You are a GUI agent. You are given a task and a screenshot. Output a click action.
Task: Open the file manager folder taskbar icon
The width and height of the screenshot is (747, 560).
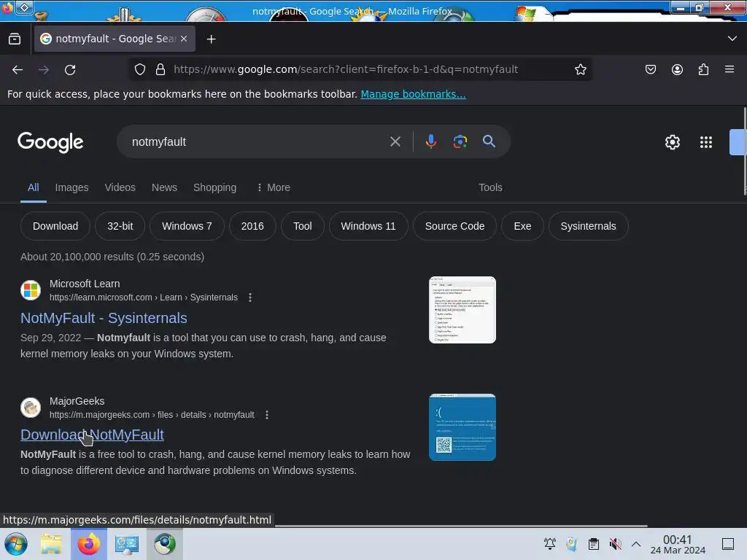(x=51, y=544)
